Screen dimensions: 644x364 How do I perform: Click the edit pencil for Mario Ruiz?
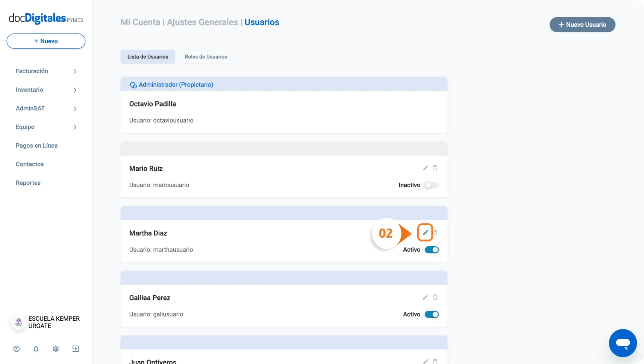[x=425, y=168]
